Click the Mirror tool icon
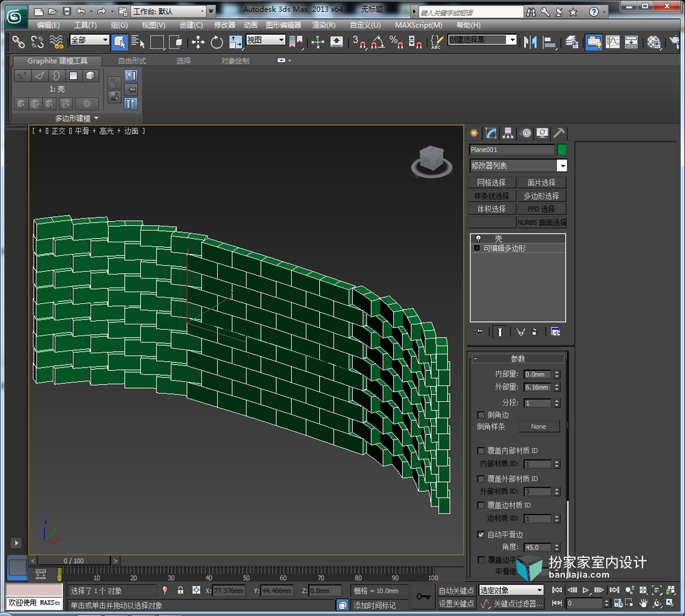The image size is (685, 616). pos(530,42)
